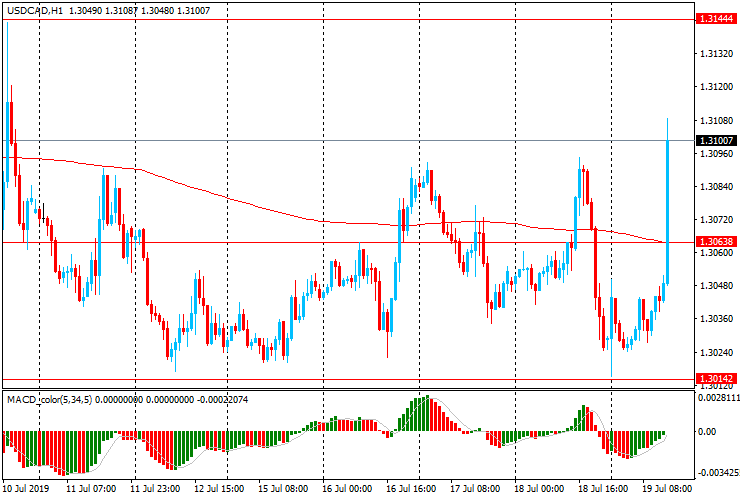Click the USDCAD,H1 chart title text
Screen dimensions: 740x500
35,10
